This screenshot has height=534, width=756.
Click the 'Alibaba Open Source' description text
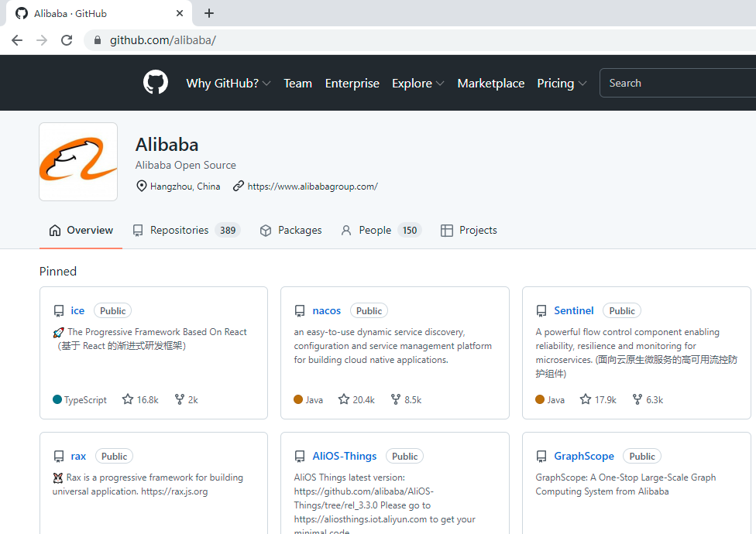(x=186, y=165)
